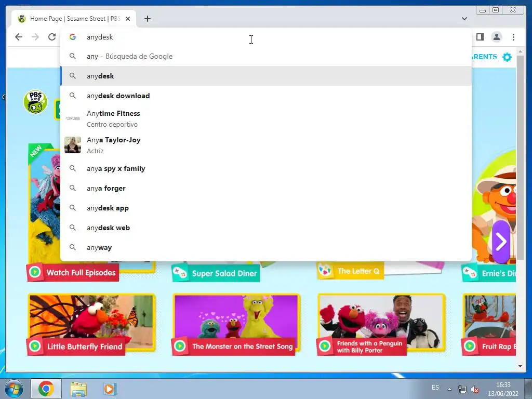The image size is (532, 399).
Task: Play Friends with a Penguin video
Action: [381, 324]
